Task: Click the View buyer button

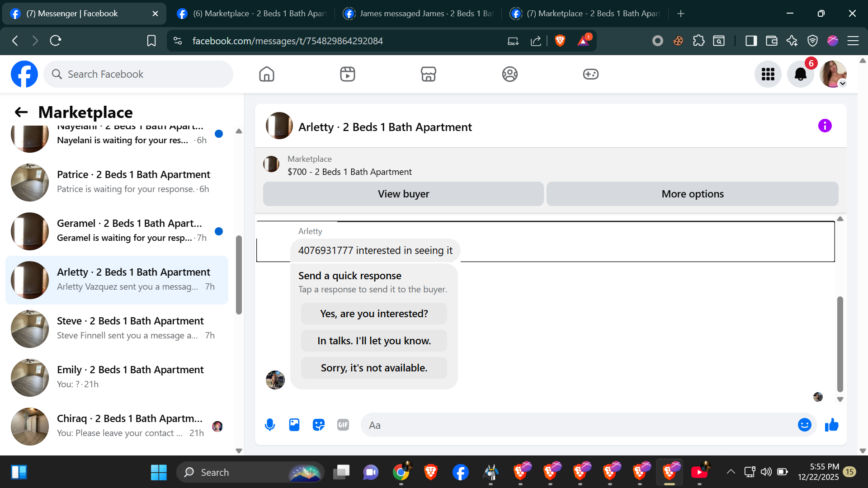Action: [x=403, y=194]
